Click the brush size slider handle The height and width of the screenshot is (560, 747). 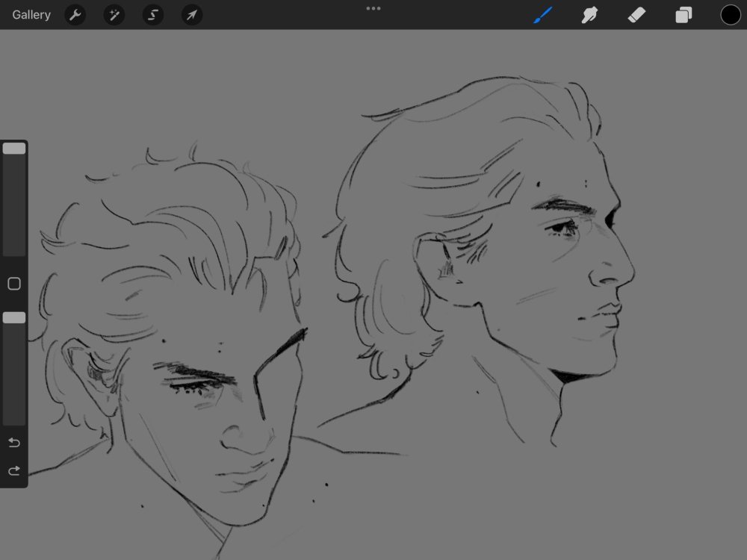[14, 149]
